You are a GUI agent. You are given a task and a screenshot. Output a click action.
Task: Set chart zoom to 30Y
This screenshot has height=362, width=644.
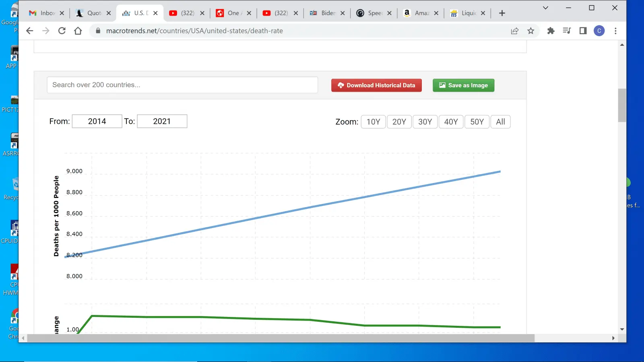(425, 122)
